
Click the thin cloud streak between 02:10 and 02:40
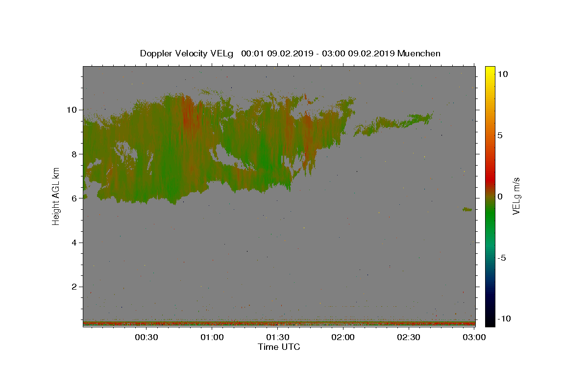393,124
